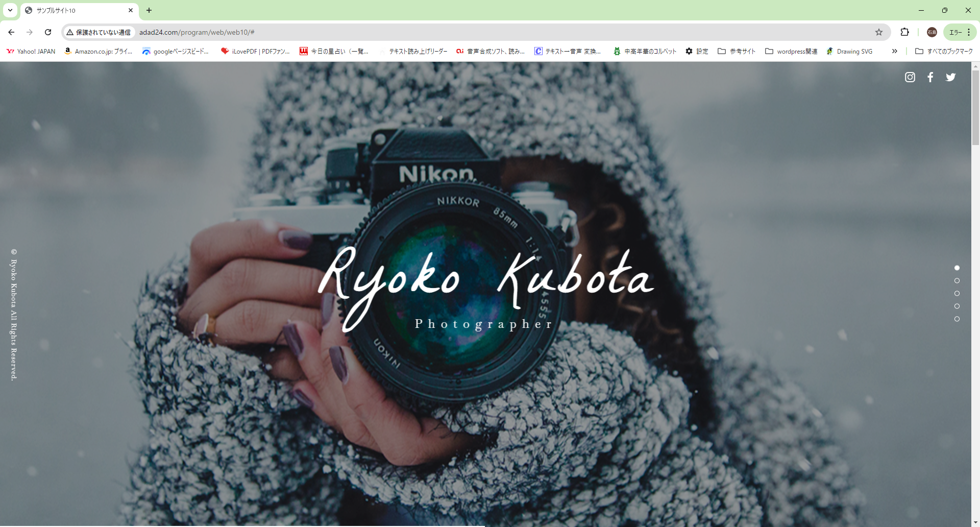Go forward to the next page
Screen dimensions: 980x527
click(30, 32)
